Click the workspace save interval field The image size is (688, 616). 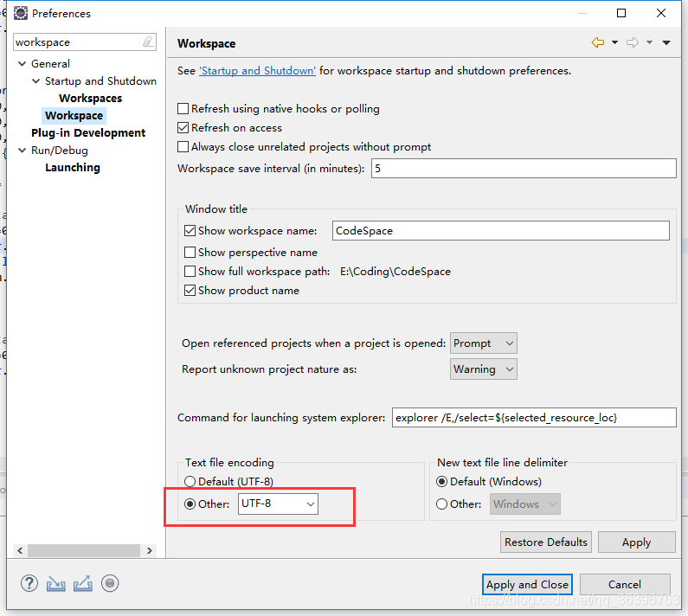click(524, 169)
